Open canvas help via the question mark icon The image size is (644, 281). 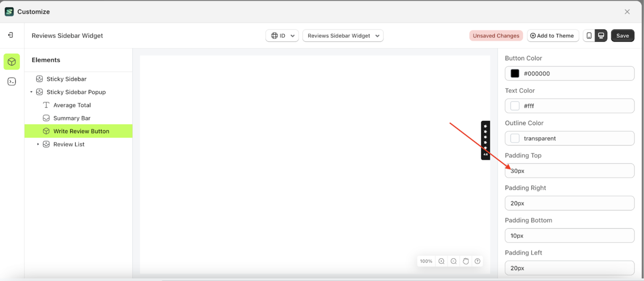pos(477,261)
